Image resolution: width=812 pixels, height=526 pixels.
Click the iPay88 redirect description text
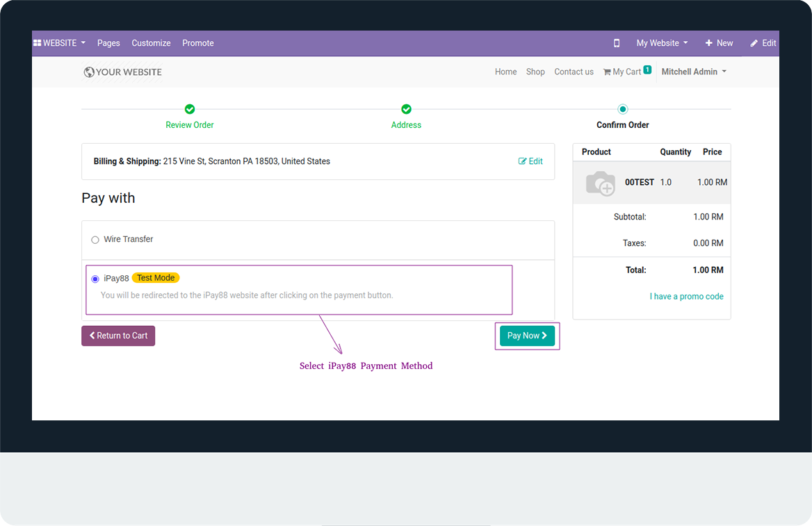[247, 295]
